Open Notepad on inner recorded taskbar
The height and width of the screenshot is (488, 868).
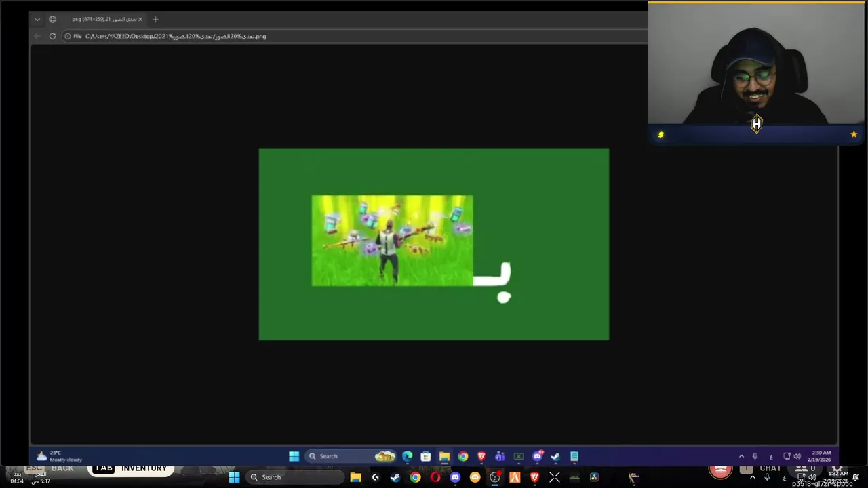tap(574, 456)
